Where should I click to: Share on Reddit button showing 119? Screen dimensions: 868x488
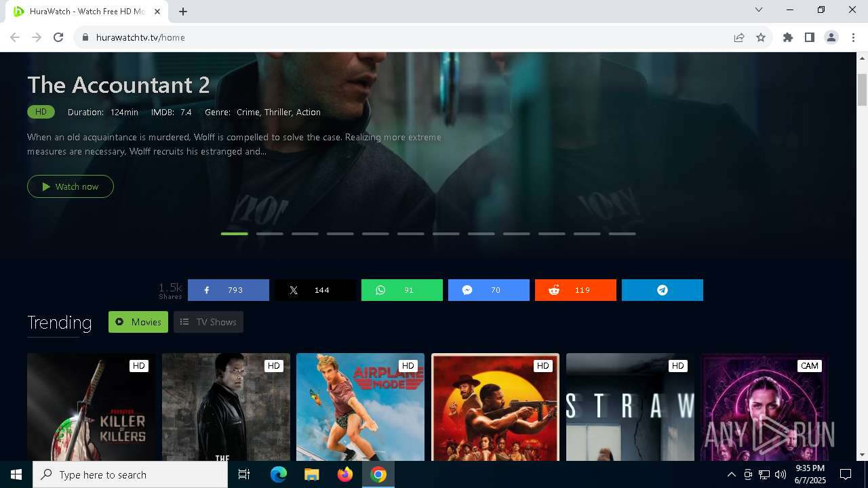tap(576, 290)
